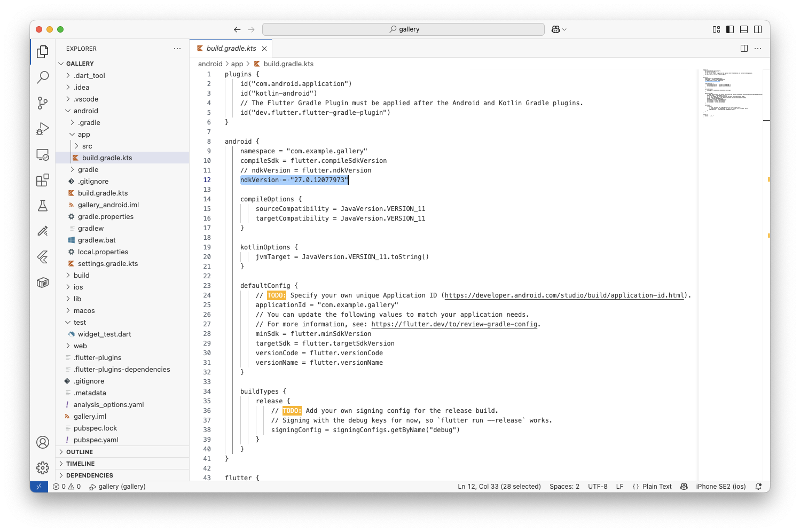800x532 pixels.
Task: Open the Testing flask view
Action: 43,206
